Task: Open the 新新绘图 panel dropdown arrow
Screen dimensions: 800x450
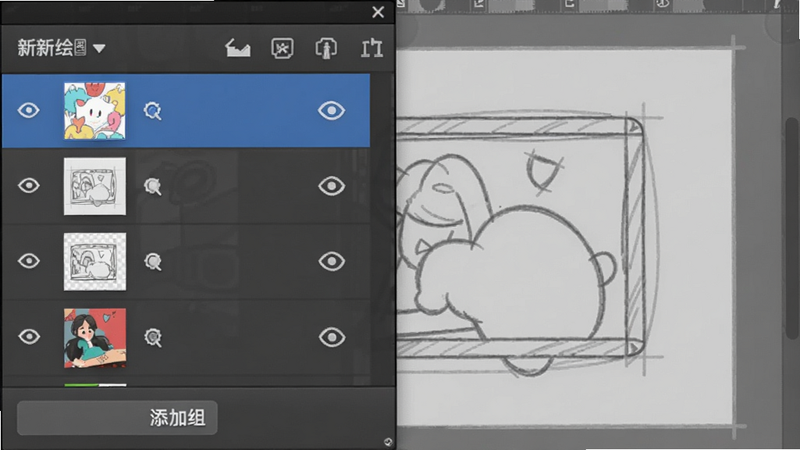Action: tap(99, 48)
